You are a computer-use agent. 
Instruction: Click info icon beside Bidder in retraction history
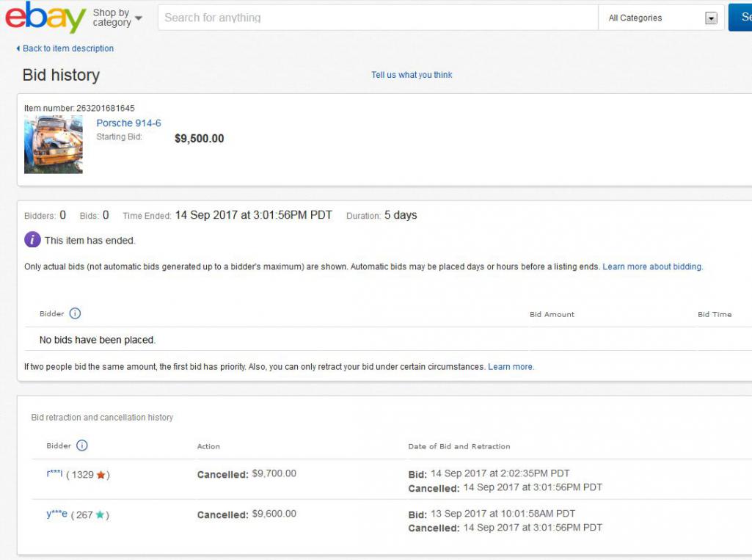click(82, 446)
